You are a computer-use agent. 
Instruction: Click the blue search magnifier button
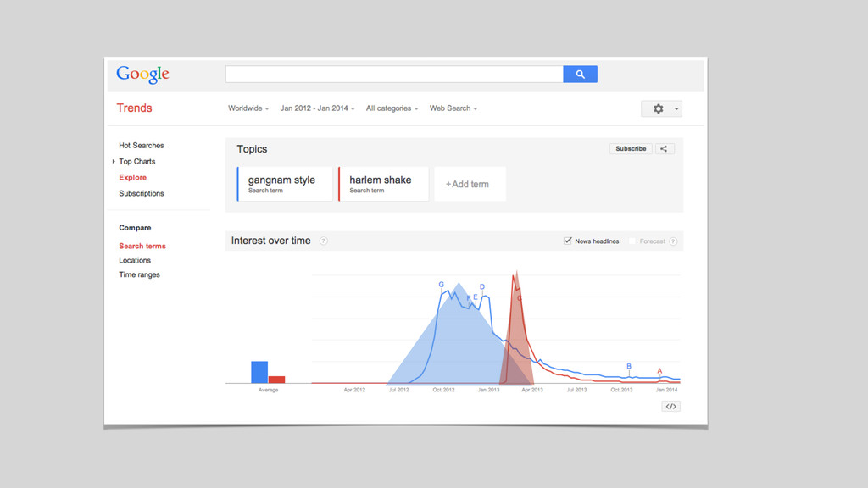pyautogui.click(x=580, y=75)
